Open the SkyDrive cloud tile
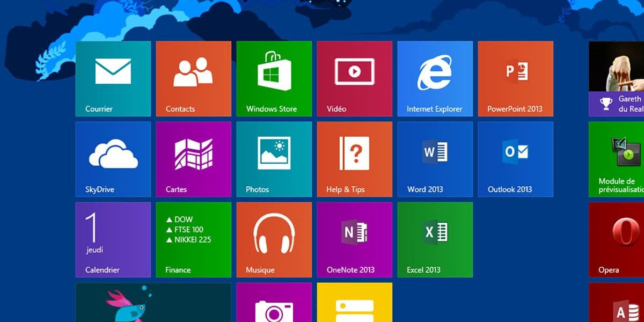Screen dimensions: 644x322 pos(113,159)
